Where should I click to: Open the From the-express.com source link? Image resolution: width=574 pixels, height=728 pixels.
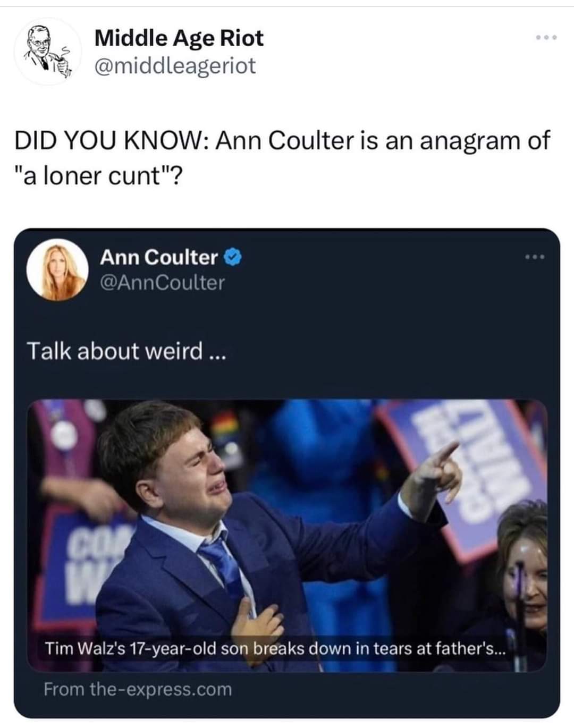pos(138,689)
